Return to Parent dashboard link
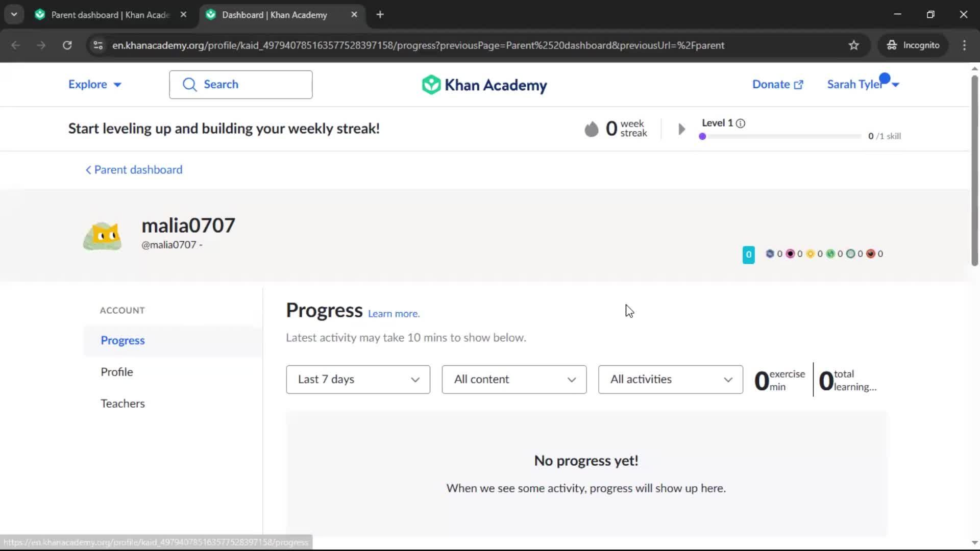The image size is (980, 551). click(x=134, y=170)
